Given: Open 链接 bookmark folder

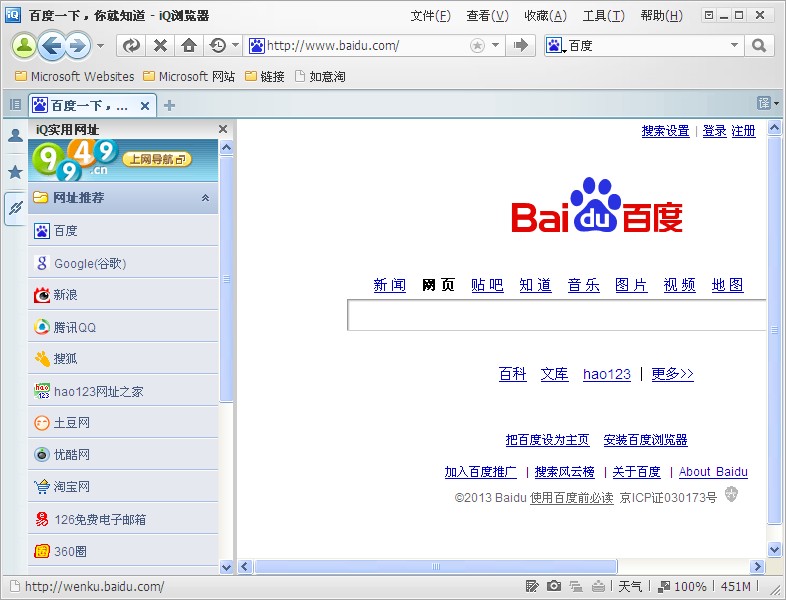Looking at the screenshot, I should [265, 76].
